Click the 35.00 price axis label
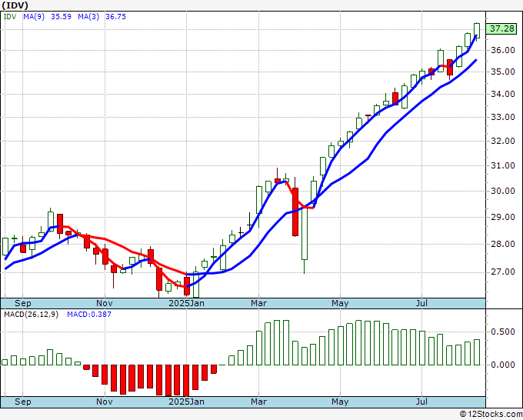This screenshot has width=523, height=420. click(503, 72)
